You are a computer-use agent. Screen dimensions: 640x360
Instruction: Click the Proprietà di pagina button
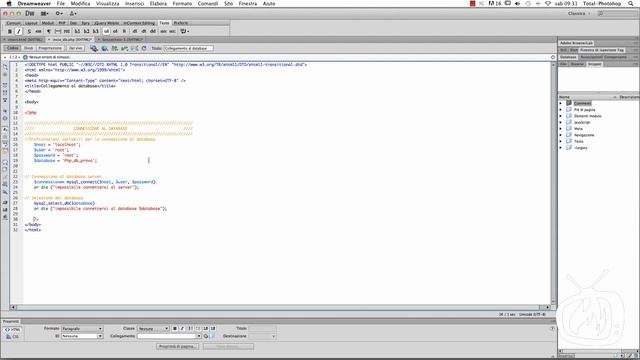pos(178,346)
